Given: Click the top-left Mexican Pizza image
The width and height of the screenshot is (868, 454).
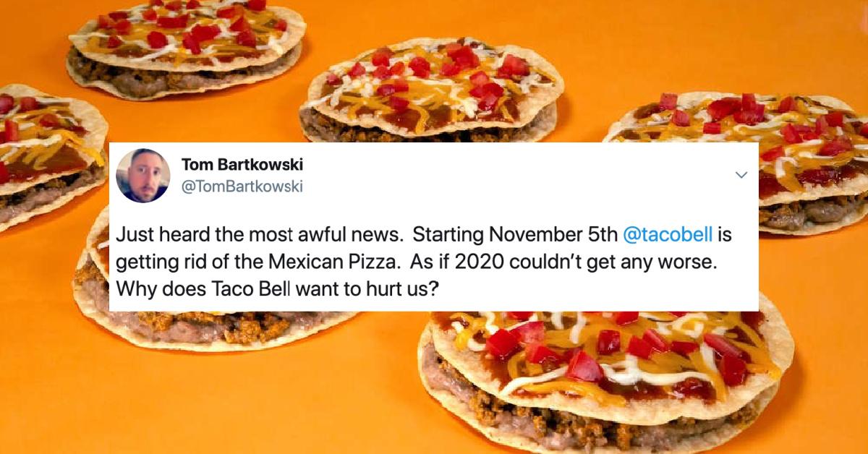Looking at the screenshot, I should click(x=186, y=46).
